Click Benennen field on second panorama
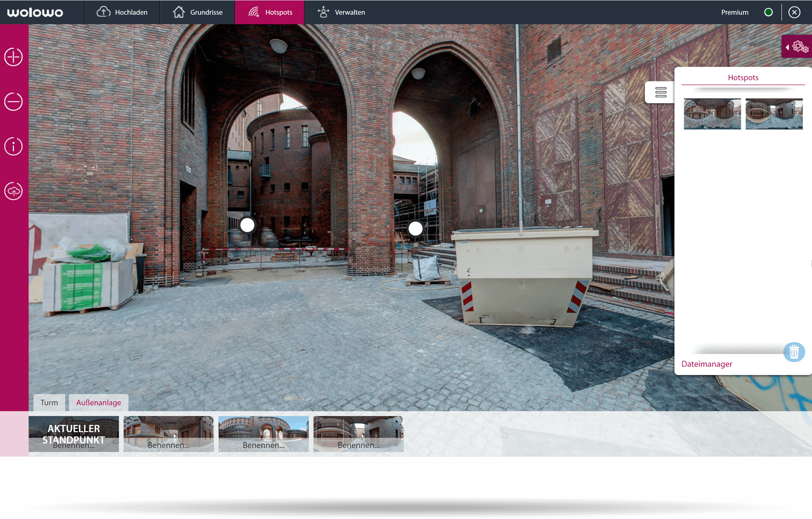Screen dimensions: 812x519 (168, 445)
